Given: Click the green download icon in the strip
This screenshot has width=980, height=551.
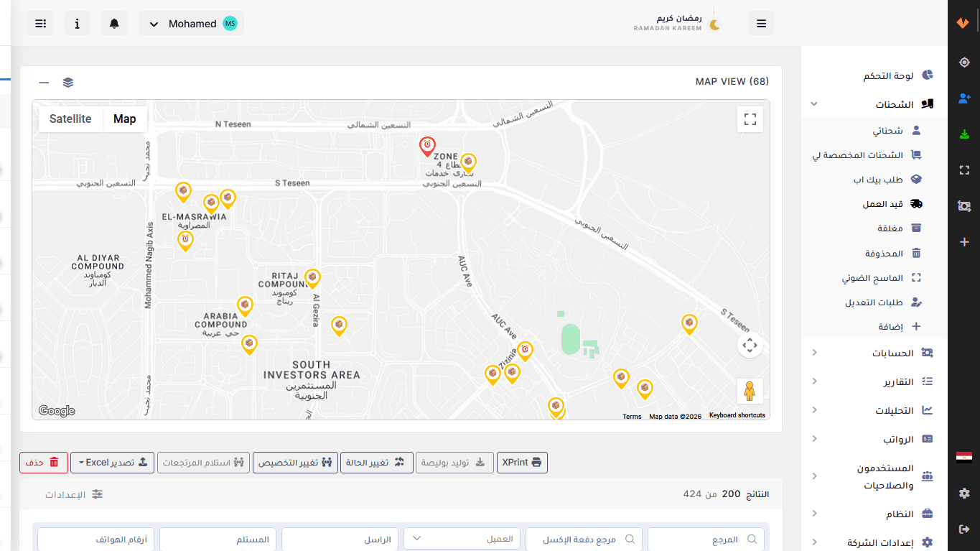Looking at the screenshot, I should pos(964,134).
